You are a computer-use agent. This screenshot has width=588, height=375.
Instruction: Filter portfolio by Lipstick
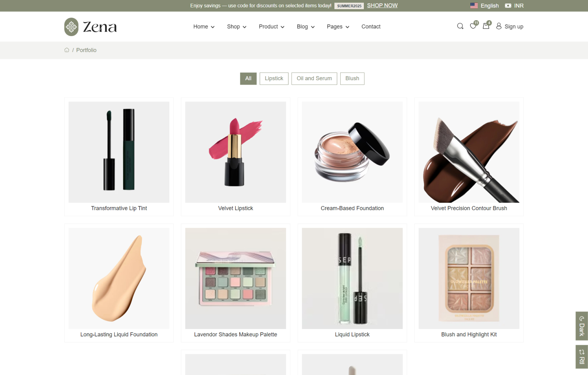274,78
